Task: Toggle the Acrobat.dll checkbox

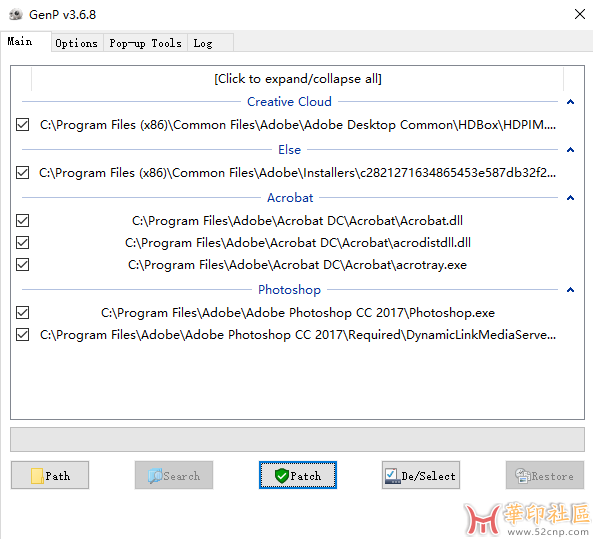Action: coord(23,221)
